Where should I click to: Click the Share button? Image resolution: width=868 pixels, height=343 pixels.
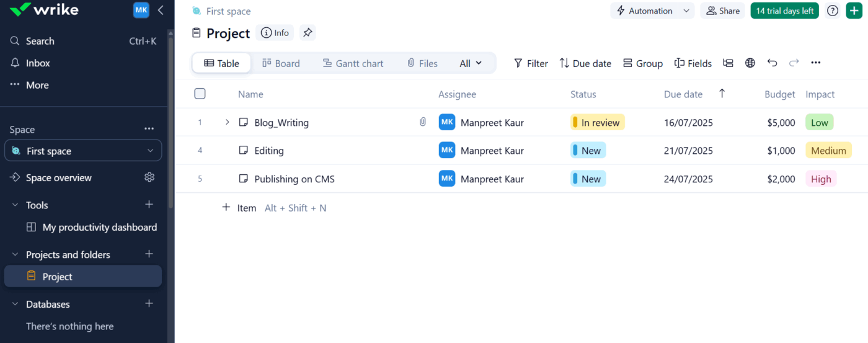(722, 11)
